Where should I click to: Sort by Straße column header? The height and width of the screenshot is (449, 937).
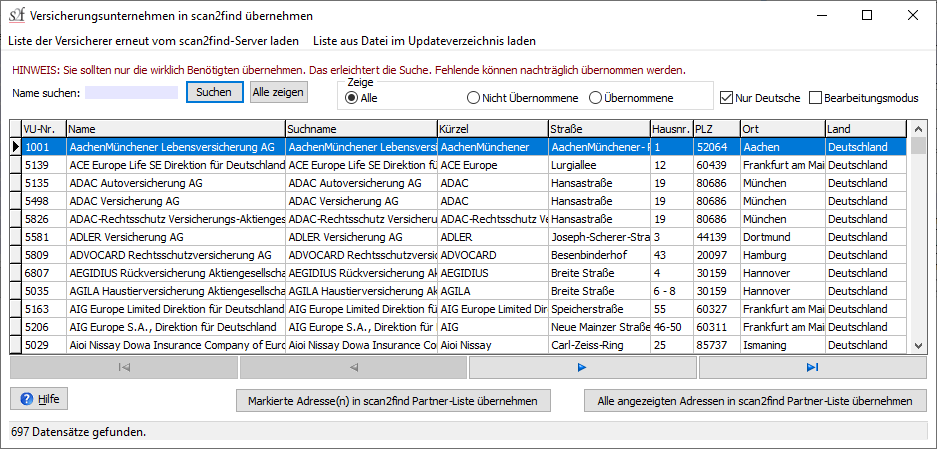click(x=599, y=129)
